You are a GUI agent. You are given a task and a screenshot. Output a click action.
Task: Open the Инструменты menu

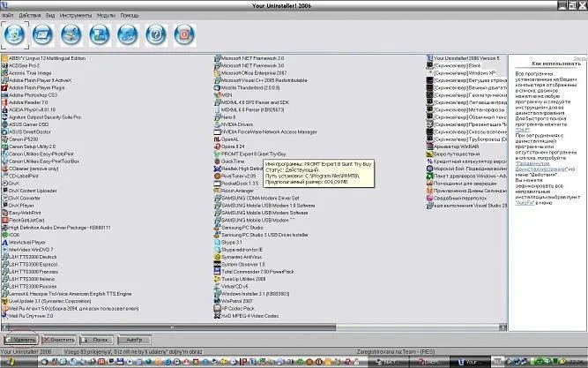tap(76, 15)
